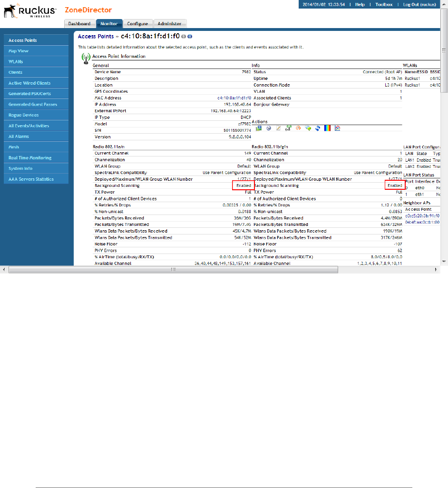
Task: Click the restart AP arrows icon
Action: 318,128
